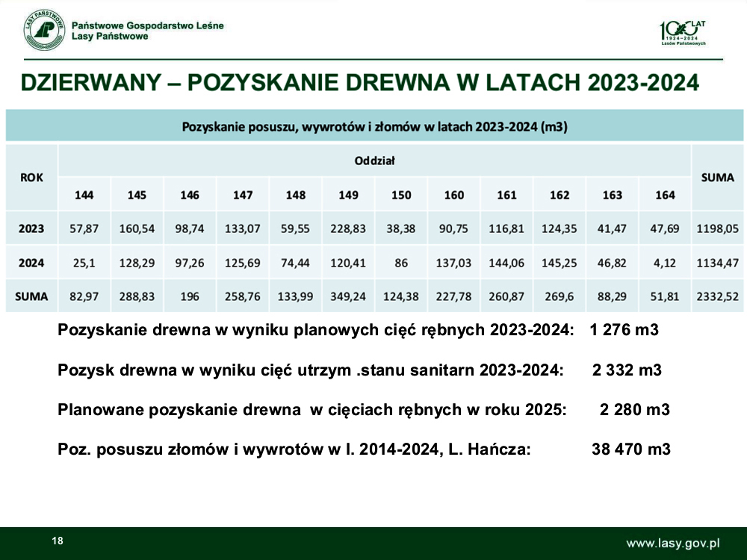Select cell value "86" under column 150

click(401, 264)
